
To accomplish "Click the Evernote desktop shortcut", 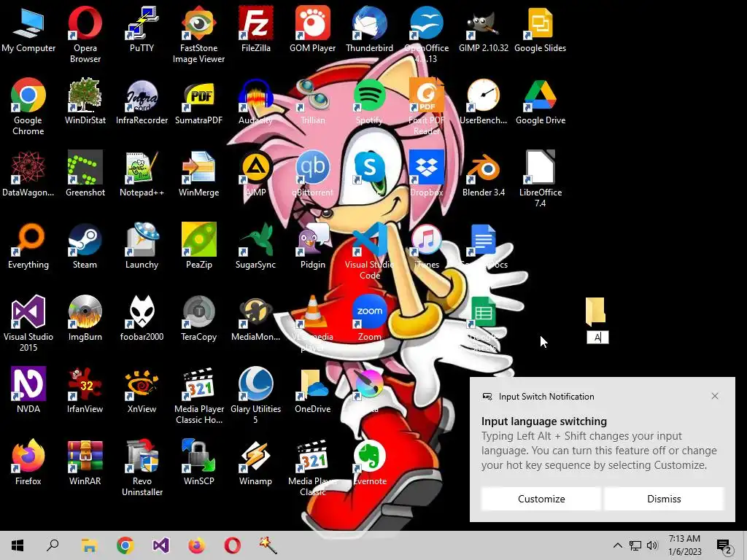I will 370,456.
